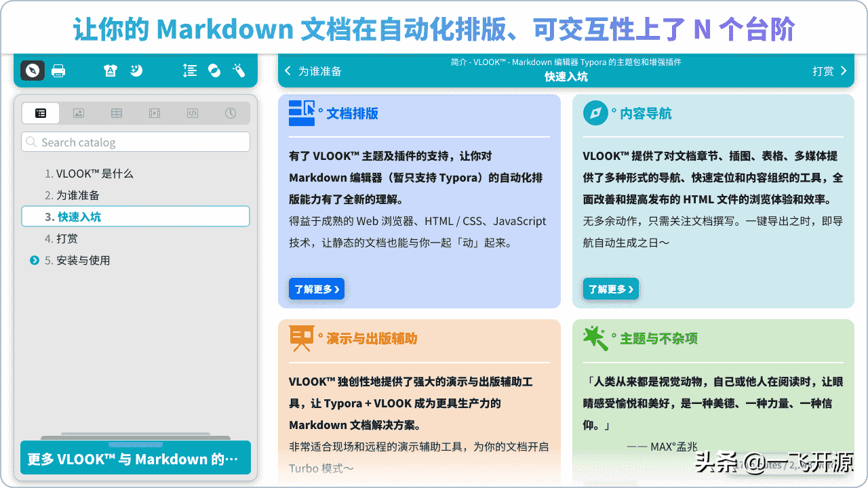Viewport: 868px width, 488px height.
Task: Click the 内容导航 compass icon
Action: 596,113
